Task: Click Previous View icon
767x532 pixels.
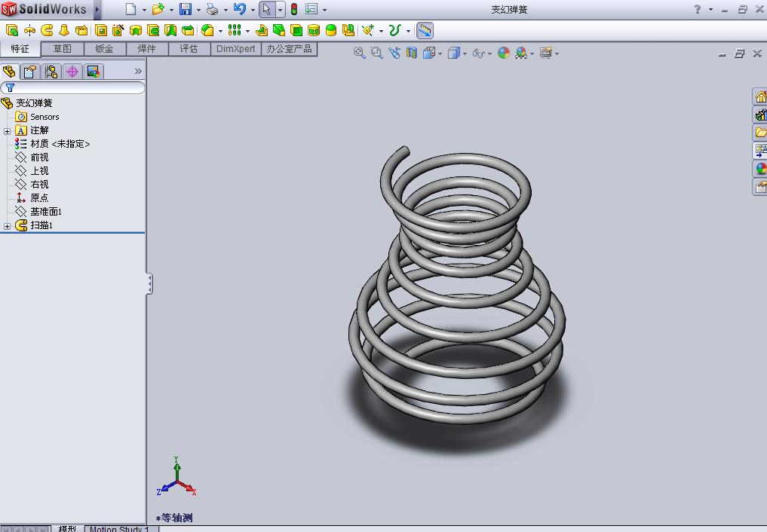Action: [x=394, y=53]
